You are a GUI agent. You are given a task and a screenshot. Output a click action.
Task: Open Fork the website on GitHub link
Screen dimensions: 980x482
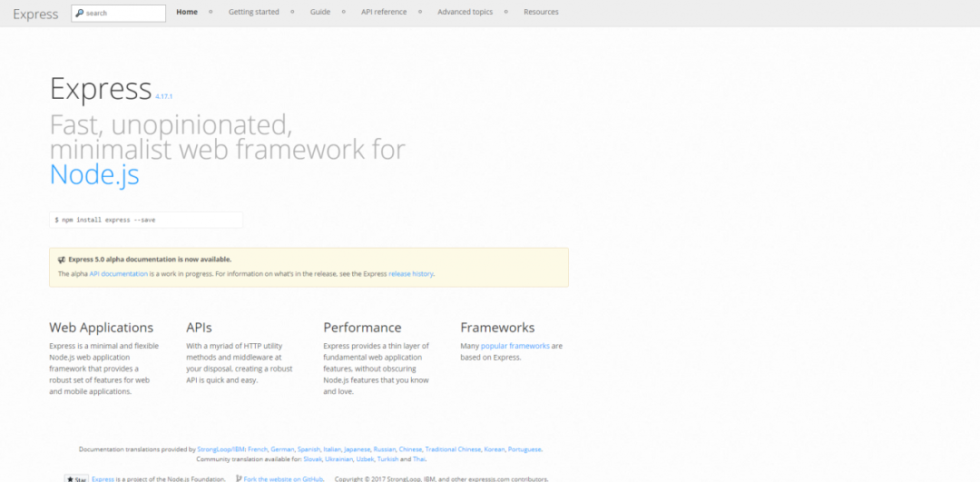click(x=283, y=479)
